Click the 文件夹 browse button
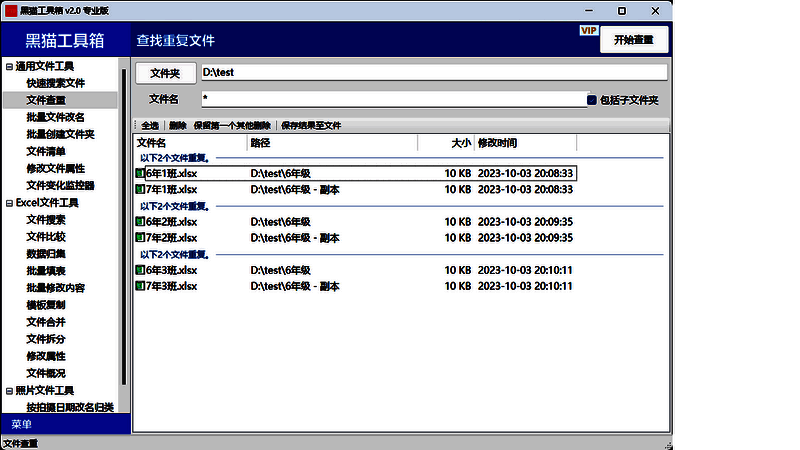The width and height of the screenshot is (800, 450). coord(165,73)
